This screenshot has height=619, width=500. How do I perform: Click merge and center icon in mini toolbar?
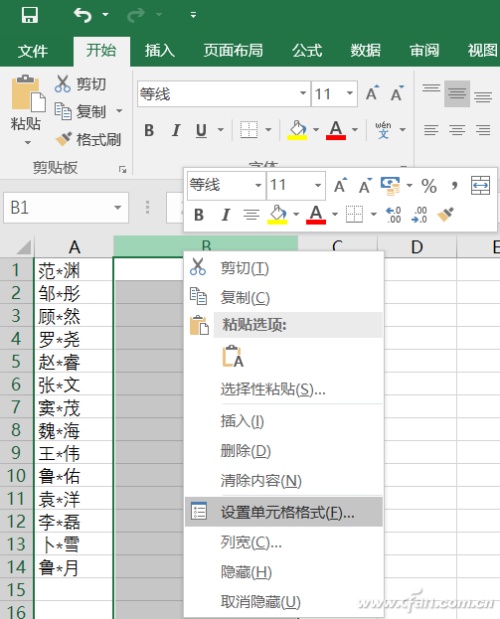tap(480, 186)
